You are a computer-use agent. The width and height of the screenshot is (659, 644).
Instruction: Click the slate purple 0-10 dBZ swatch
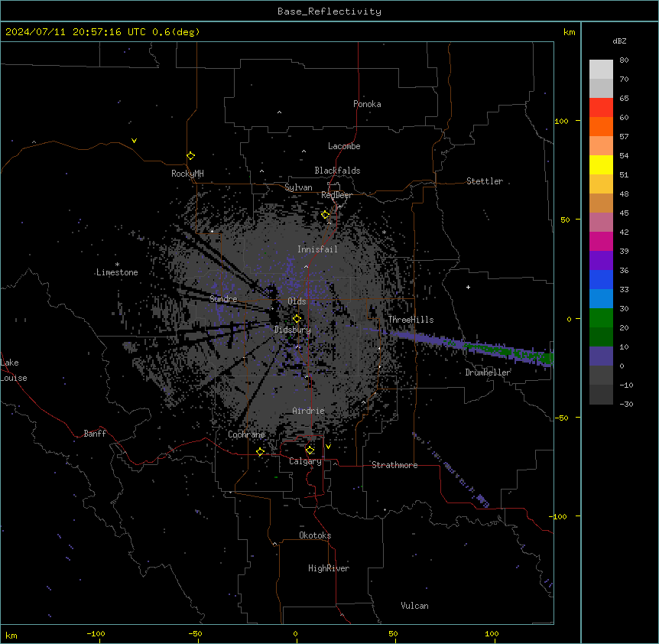point(601,356)
